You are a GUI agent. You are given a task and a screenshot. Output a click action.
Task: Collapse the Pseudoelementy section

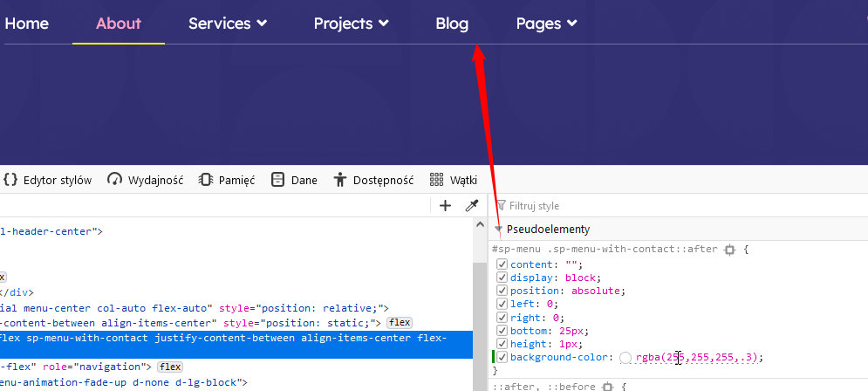[498, 230]
